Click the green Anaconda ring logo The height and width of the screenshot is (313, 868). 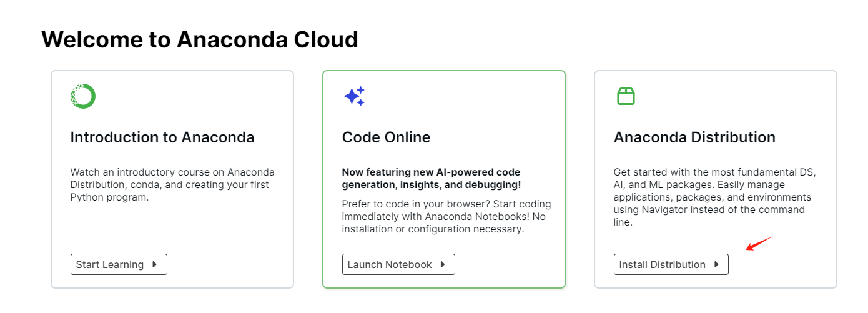[x=83, y=96]
